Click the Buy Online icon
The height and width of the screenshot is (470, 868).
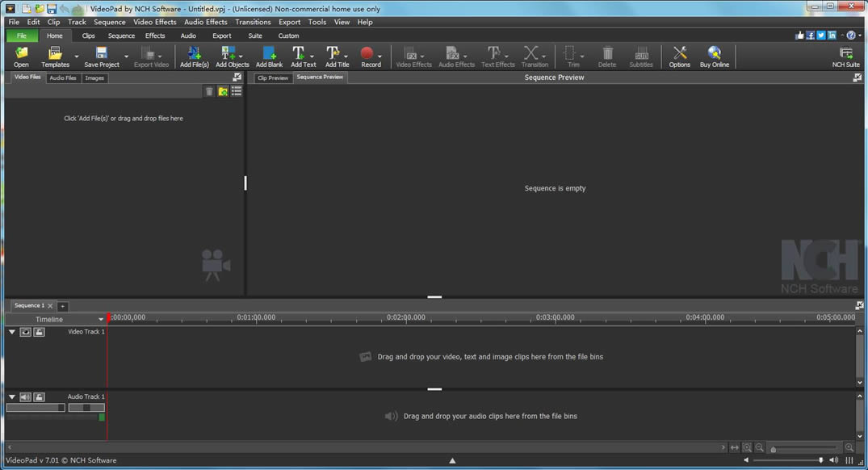click(x=714, y=53)
